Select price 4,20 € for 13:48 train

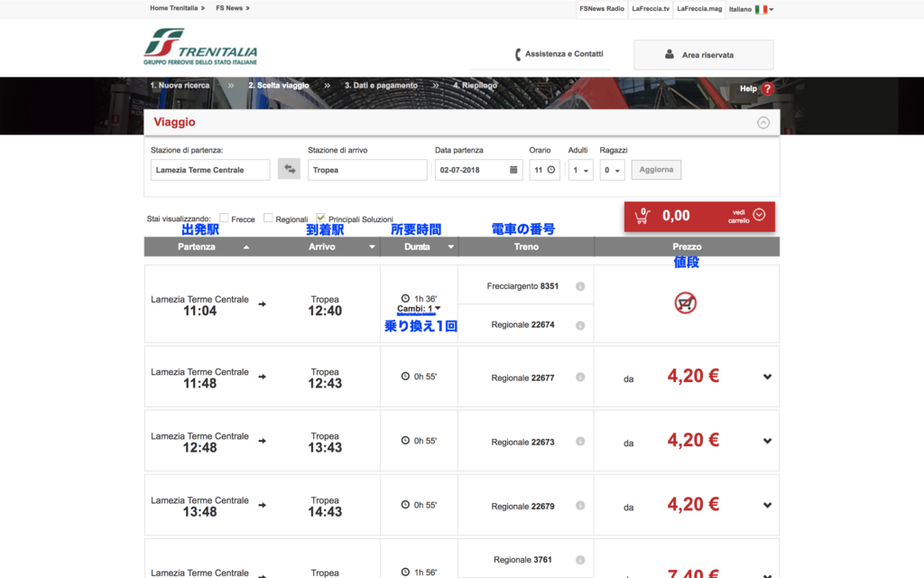pos(693,505)
